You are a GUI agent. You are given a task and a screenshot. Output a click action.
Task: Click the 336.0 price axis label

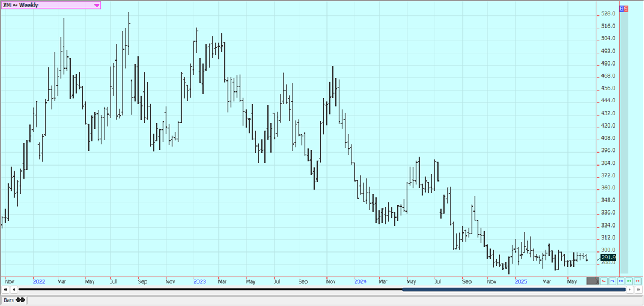pos(608,213)
